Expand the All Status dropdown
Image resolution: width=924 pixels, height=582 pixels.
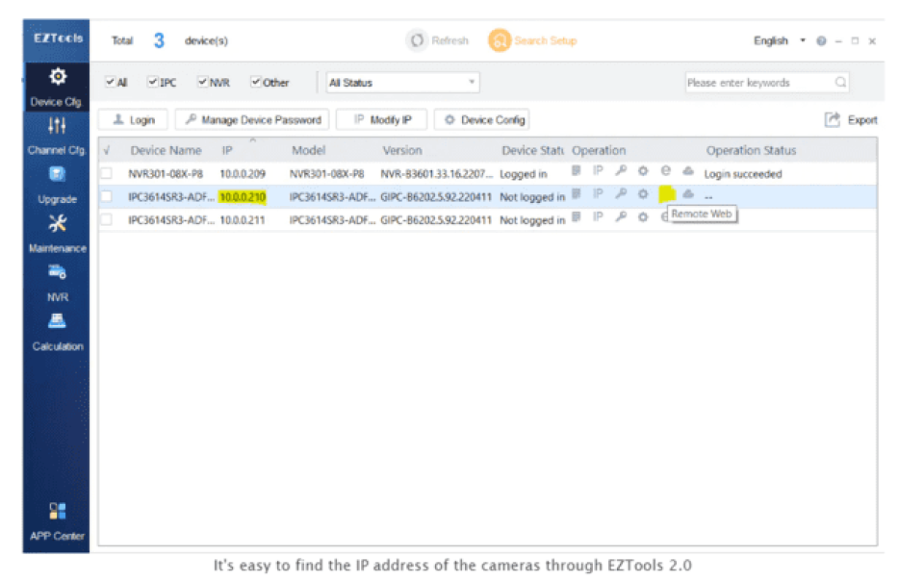click(402, 83)
